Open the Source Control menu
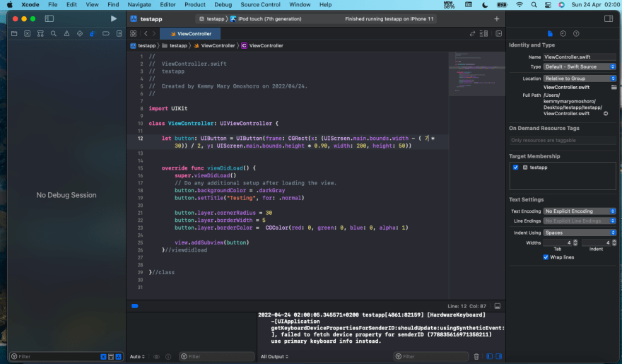The image size is (622, 364). pos(260,5)
